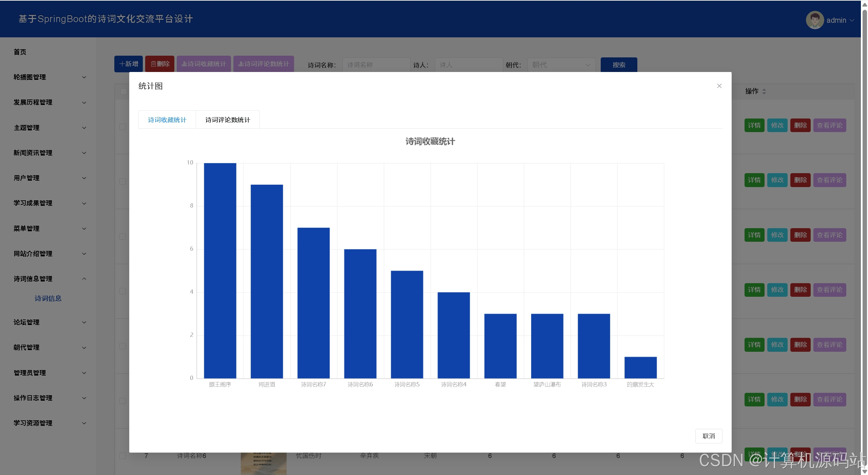Image resolution: width=868 pixels, height=475 pixels.
Task: Open 诗词评论数统计 chart button in toolbar
Action: point(264,64)
